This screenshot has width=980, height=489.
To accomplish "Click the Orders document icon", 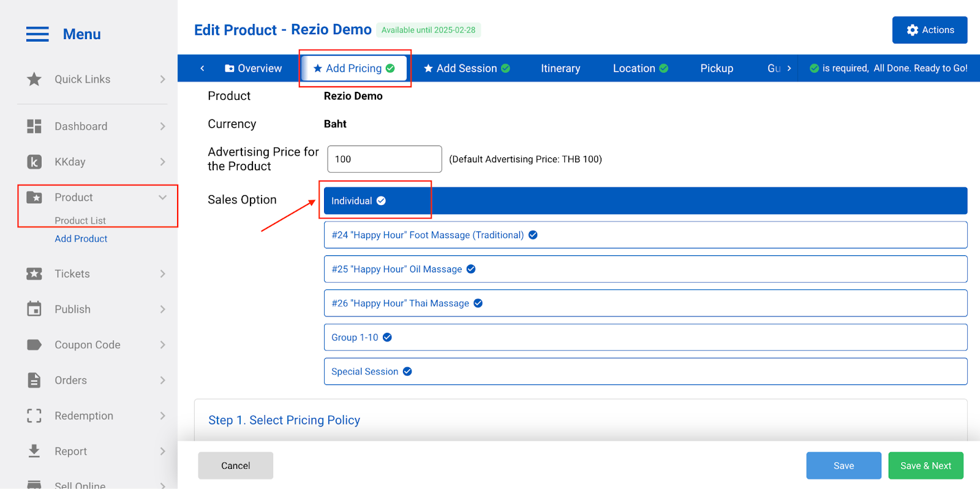I will tap(34, 380).
